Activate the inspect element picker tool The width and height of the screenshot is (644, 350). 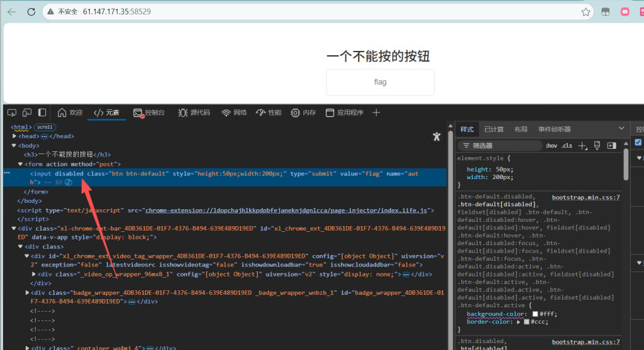pyautogui.click(x=11, y=112)
